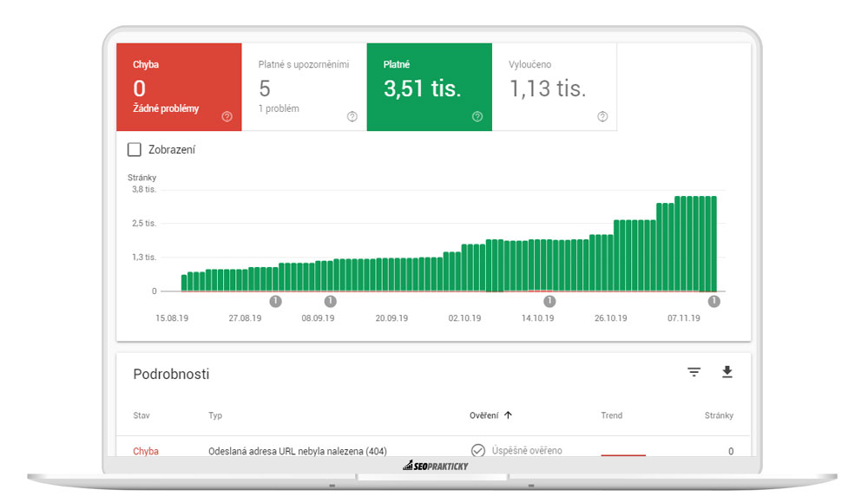Click chart annotation marker near 07.11.19

(x=714, y=301)
